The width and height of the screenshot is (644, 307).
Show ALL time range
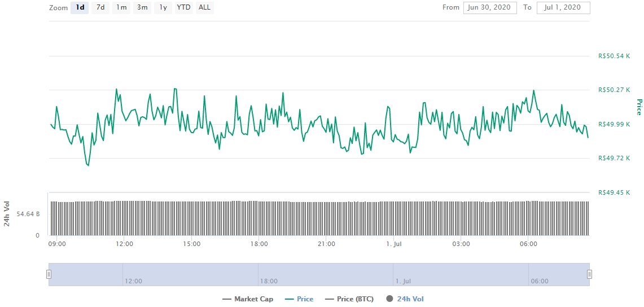point(204,8)
